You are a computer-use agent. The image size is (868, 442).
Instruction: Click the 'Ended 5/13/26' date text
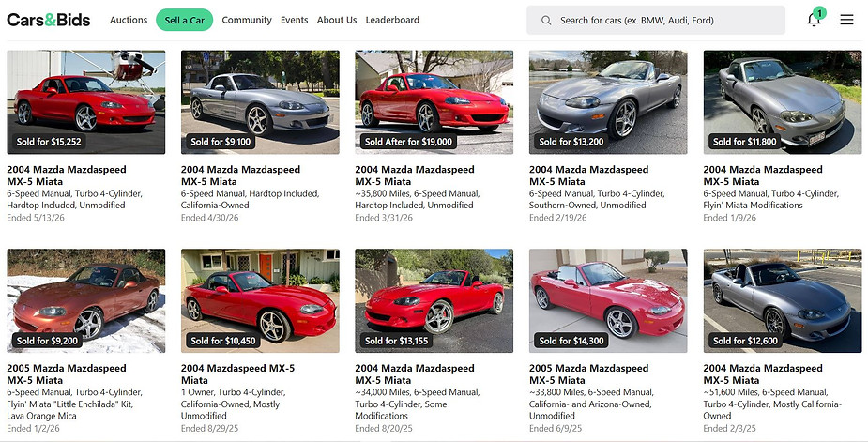click(36, 218)
